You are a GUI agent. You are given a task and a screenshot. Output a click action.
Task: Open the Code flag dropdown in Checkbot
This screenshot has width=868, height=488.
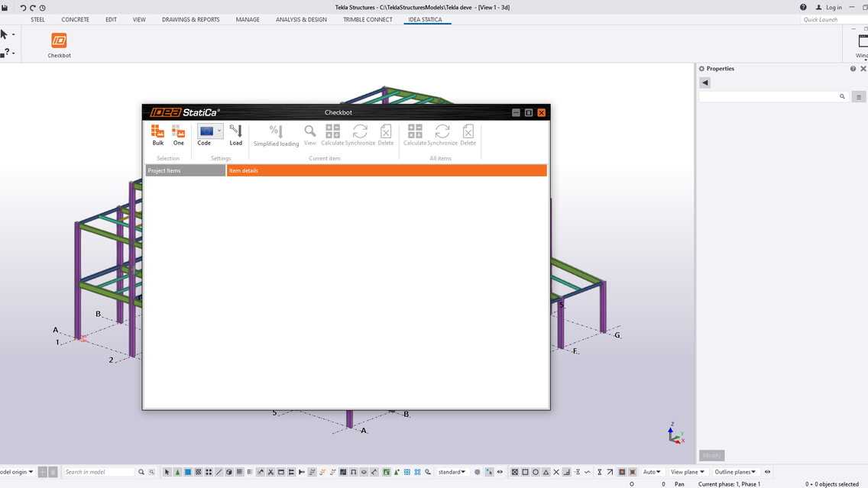219,131
